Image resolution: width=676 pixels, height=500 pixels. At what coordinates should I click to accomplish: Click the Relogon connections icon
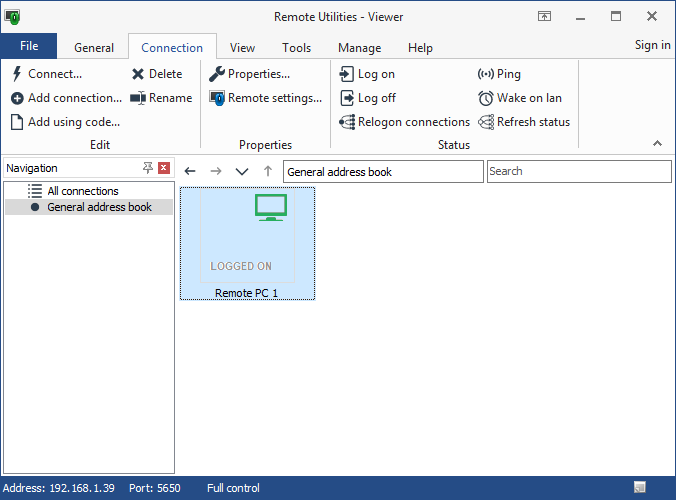pos(347,122)
